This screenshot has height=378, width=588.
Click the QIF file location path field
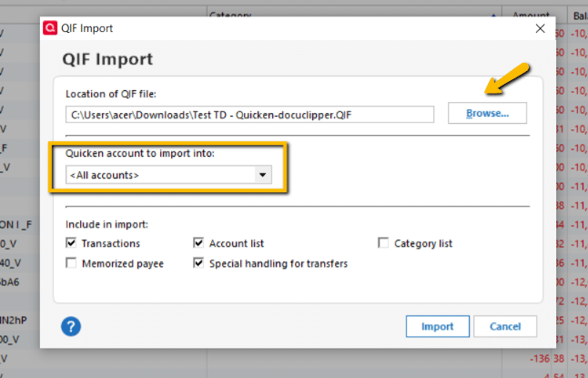click(x=249, y=115)
